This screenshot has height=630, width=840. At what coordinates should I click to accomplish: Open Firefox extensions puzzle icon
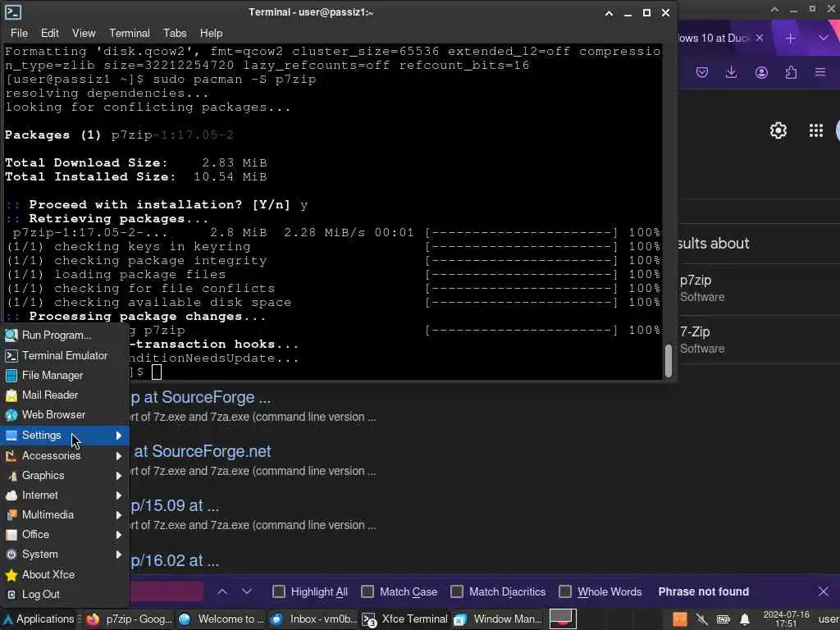tap(792, 72)
